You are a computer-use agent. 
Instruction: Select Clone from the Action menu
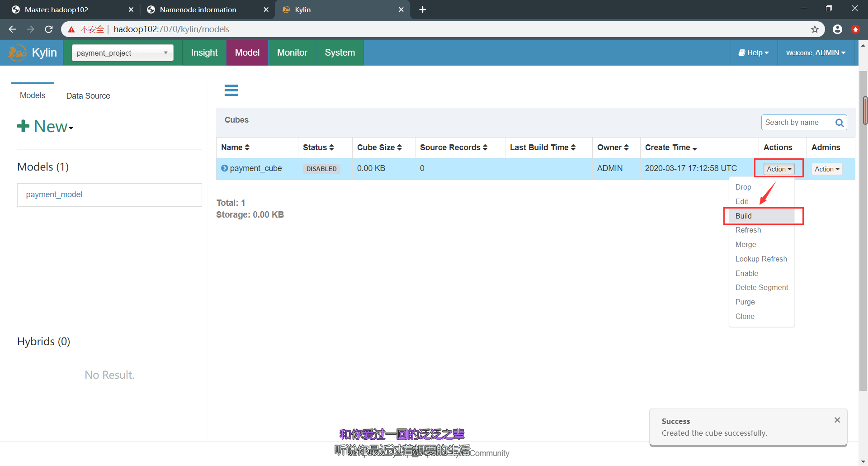click(761, 316)
